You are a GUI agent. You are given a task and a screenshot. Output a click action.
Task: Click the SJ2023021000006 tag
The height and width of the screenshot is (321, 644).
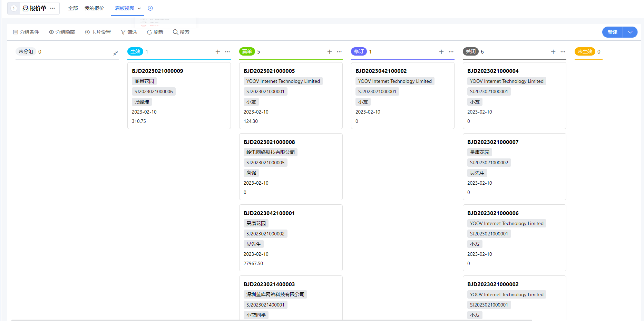(x=154, y=91)
